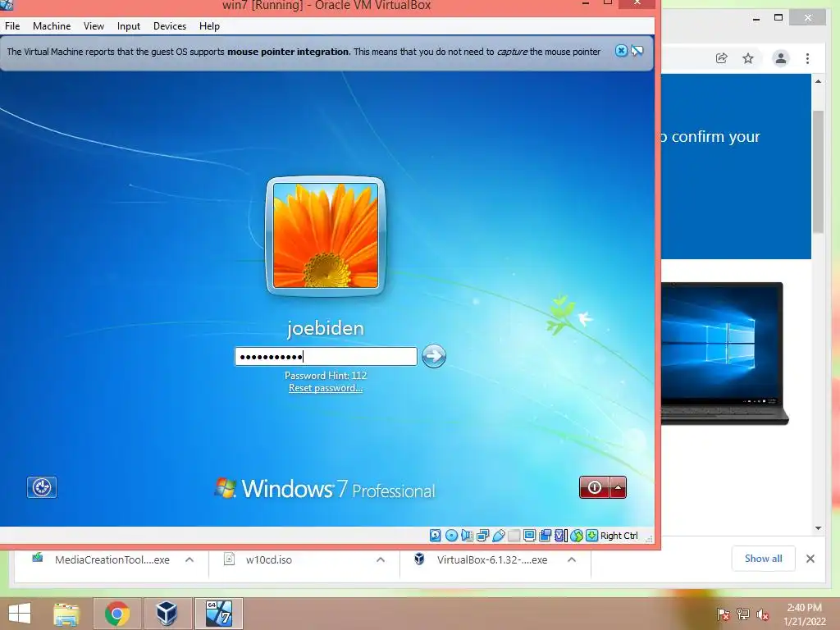The height and width of the screenshot is (630, 840).
Task: Expand the shut down options arrow
Action: tap(619, 487)
